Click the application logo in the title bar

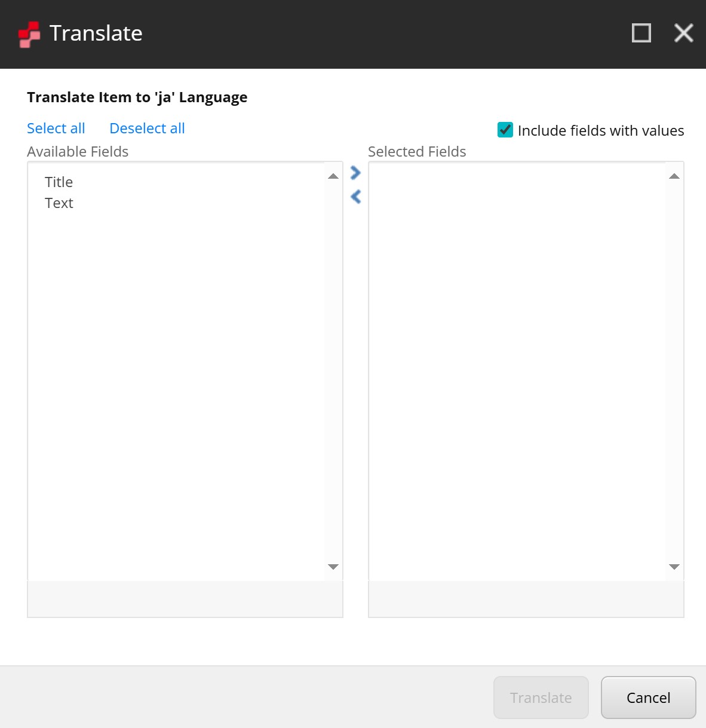pos(28,33)
